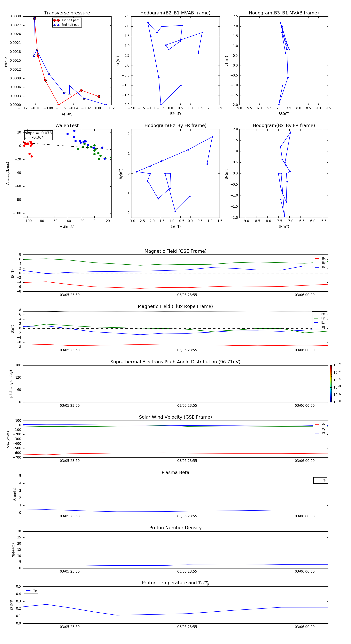Click the Suprathermal Electrons Pitch Angle Distribution title

pyautogui.click(x=175, y=362)
